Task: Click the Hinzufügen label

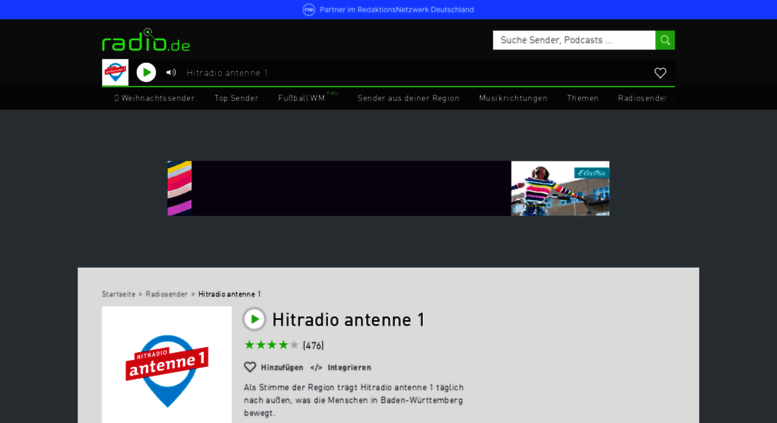Action: pos(282,368)
